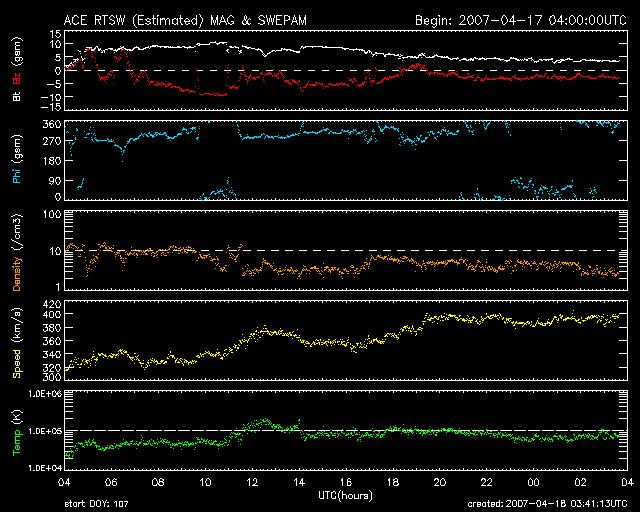Click the UTC(hours) axis title
Viewport: 640px width, 512px height.
(345, 496)
